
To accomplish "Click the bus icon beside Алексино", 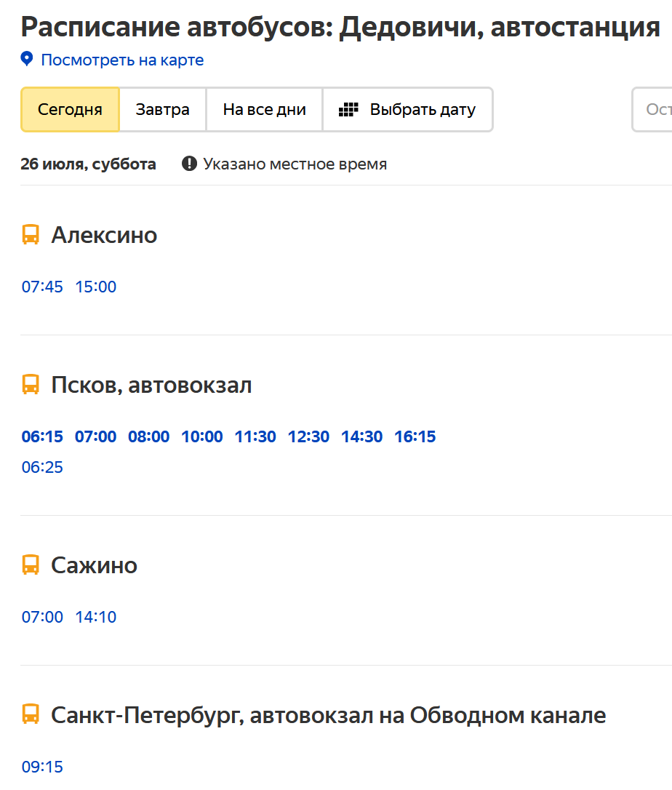I will (x=31, y=235).
